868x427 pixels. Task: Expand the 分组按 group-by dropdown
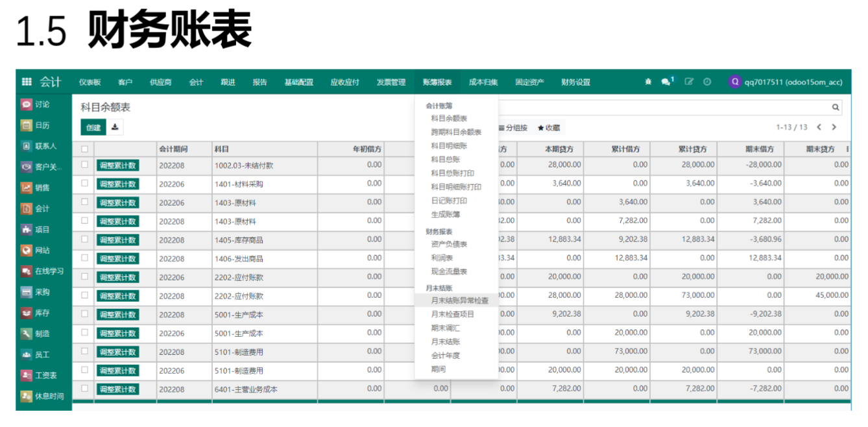pos(512,128)
